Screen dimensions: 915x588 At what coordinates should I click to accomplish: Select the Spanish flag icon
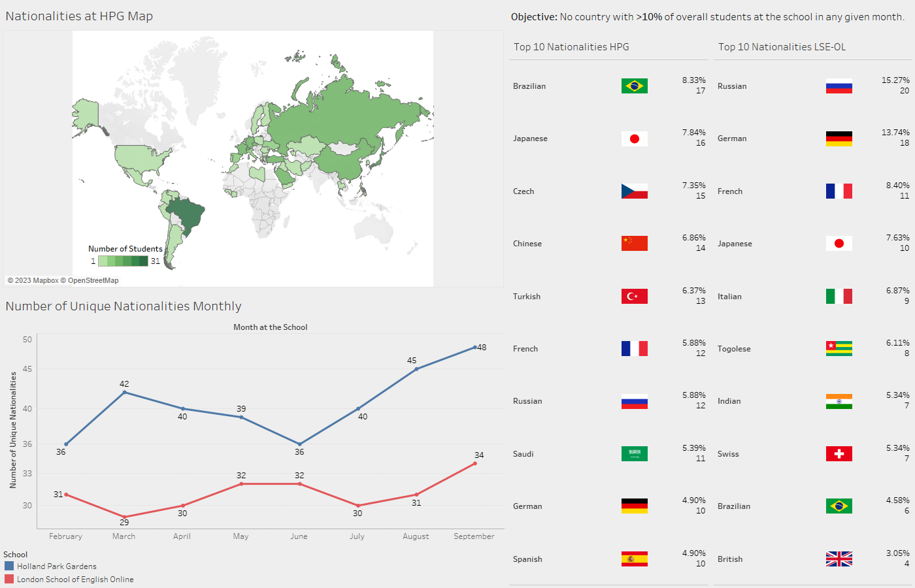[634, 559]
